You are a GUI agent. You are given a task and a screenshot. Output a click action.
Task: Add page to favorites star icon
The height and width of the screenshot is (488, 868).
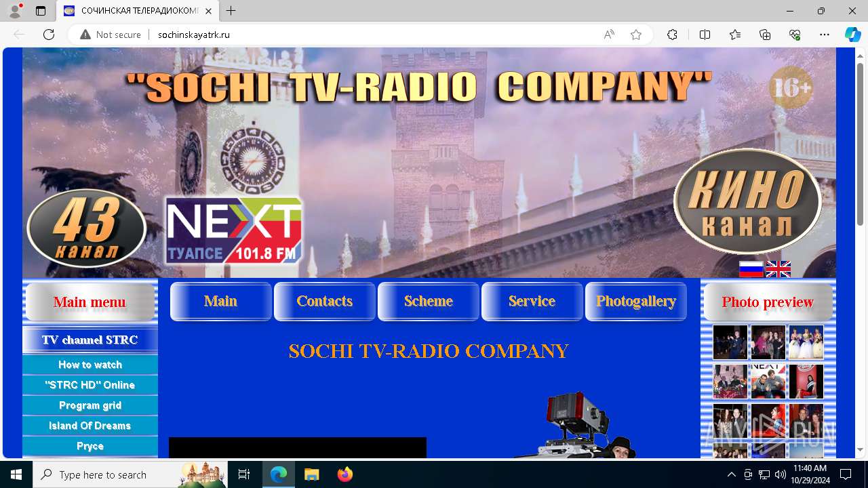pos(636,35)
